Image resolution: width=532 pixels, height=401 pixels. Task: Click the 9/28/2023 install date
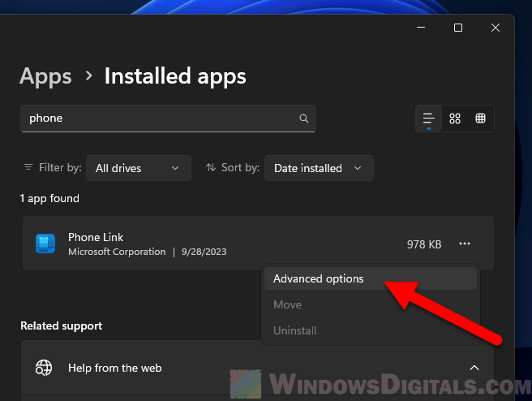coord(204,252)
